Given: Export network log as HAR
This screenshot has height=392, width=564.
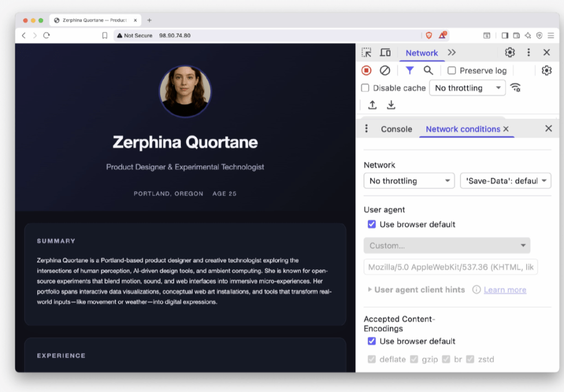Looking at the screenshot, I should (x=391, y=104).
